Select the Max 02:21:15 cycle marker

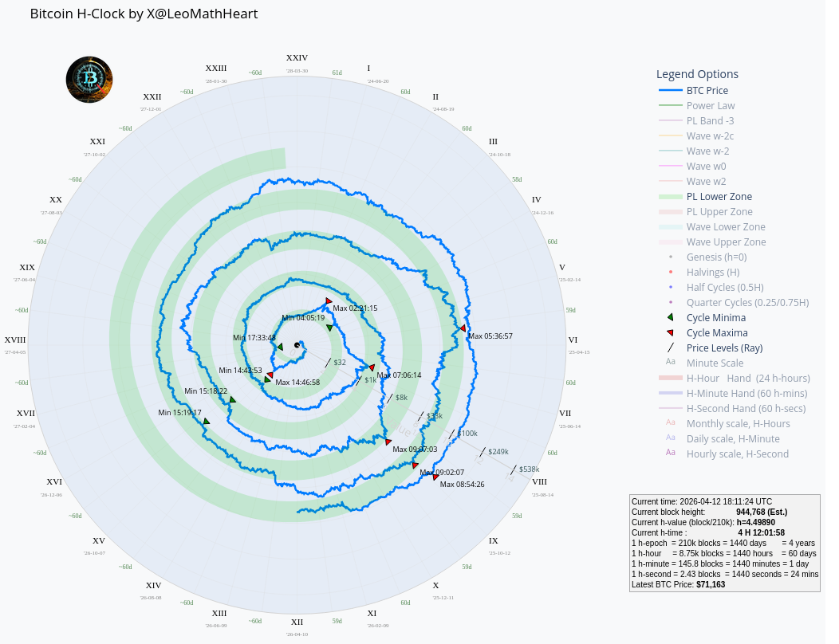pyautogui.click(x=329, y=301)
